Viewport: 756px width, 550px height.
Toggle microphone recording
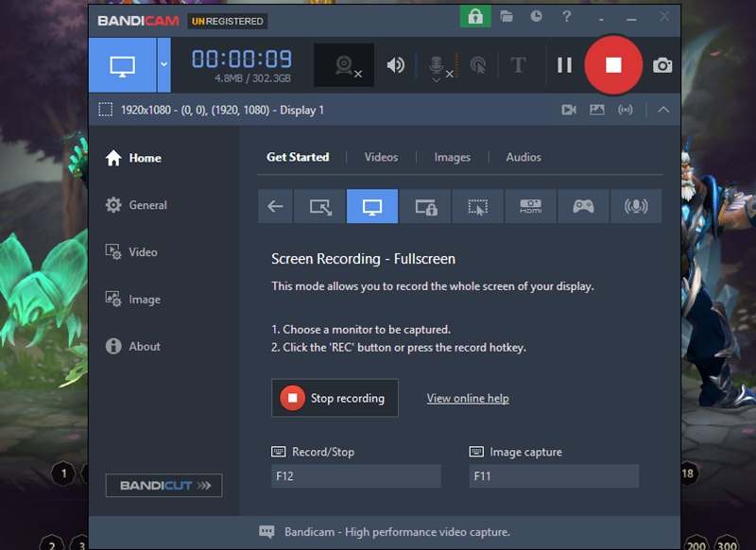click(436, 63)
